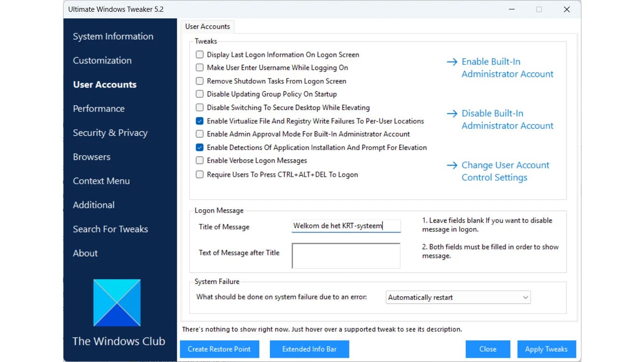Tick Remove Shutdown Tasks From Logon Screen

pos(199,81)
